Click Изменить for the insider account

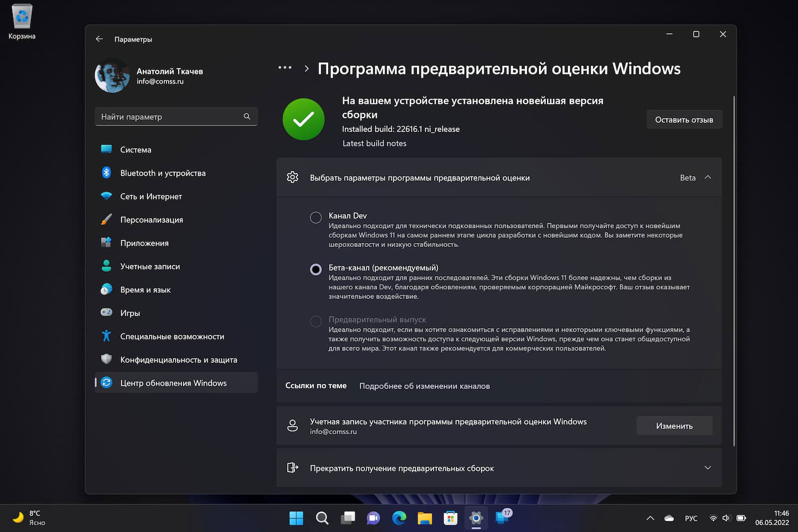tap(675, 426)
